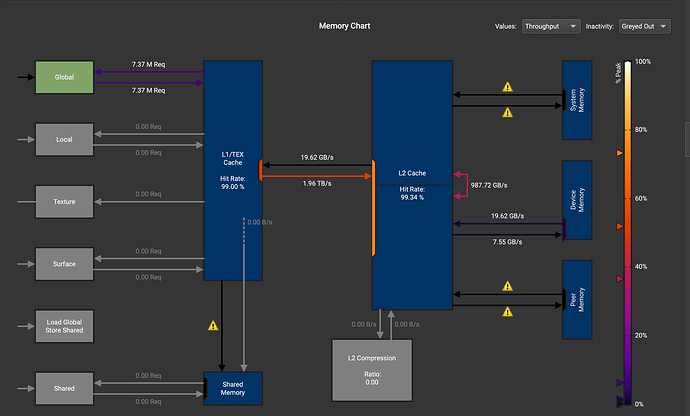Click warning icon above Peer Memory inbound arrow

click(x=507, y=286)
